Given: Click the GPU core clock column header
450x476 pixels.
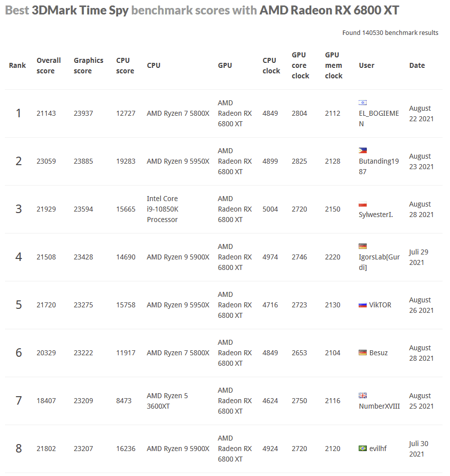Looking at the screenshot, I should pyautogui.click(x=300, y=65).
